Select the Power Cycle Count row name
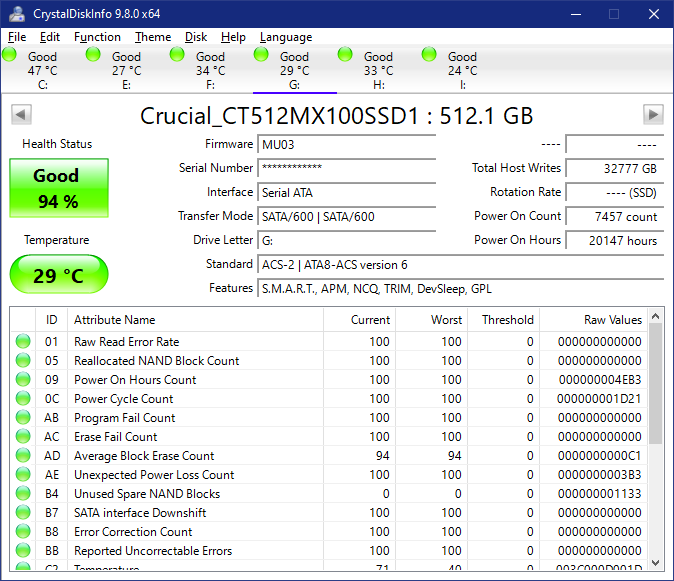Screen dimensions: 674x581 tap(123, 399)
